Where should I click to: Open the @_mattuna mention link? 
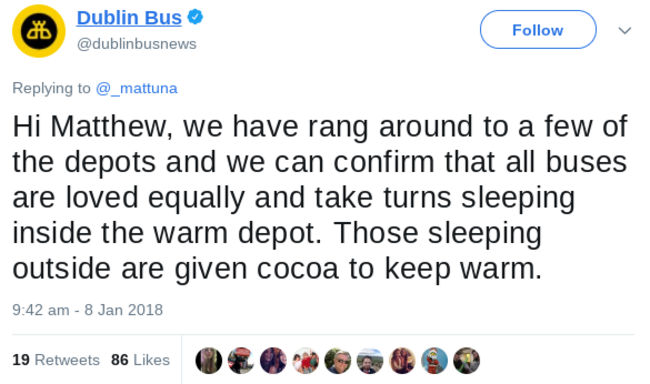pyautogui.click(x=136, y=88)
